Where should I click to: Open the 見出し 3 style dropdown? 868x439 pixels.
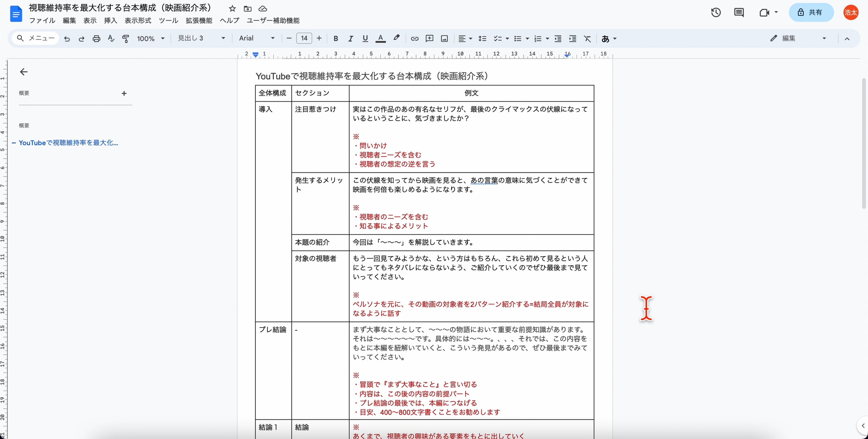(201, 38)
